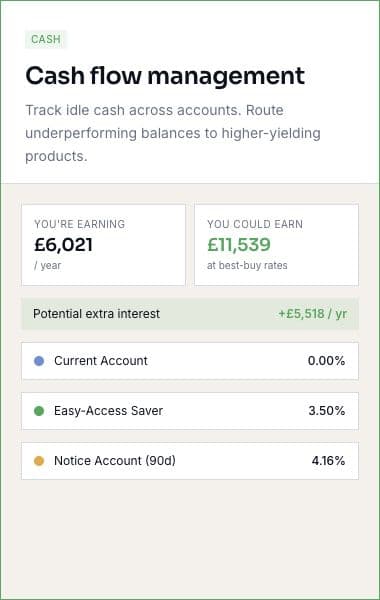Click the +£5,518 / yr value
This screenshot has height=600, width=380.
pyautogui.click(x=312, y=314)
